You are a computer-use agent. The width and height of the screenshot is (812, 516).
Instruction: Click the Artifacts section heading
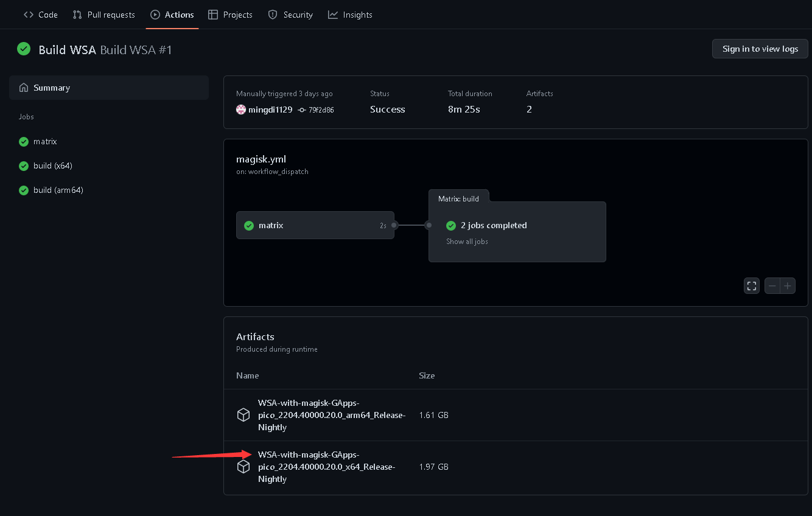tap(255, 336)
